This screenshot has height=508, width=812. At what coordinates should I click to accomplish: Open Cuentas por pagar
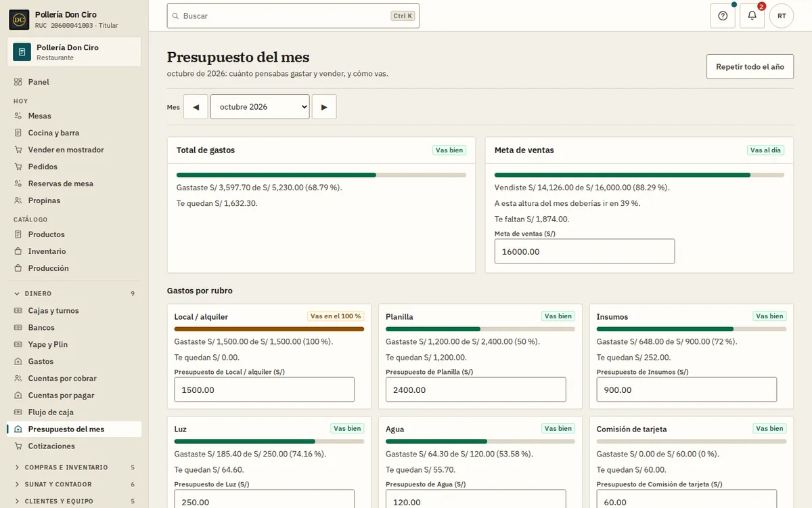(x=74, y=396)
